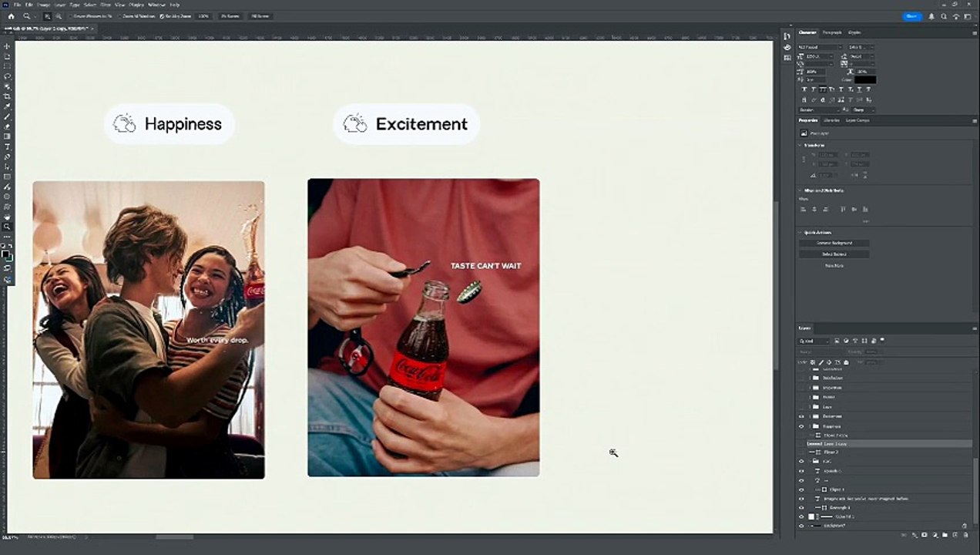Enable Resize Windows to Fit checkbox

pos(70,16)
